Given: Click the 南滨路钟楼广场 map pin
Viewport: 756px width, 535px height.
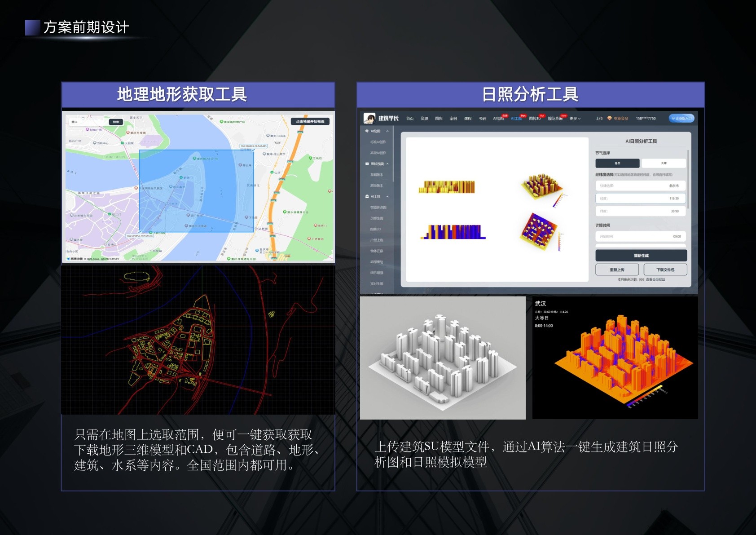Looking at the screenshot, I should (221, 122).
